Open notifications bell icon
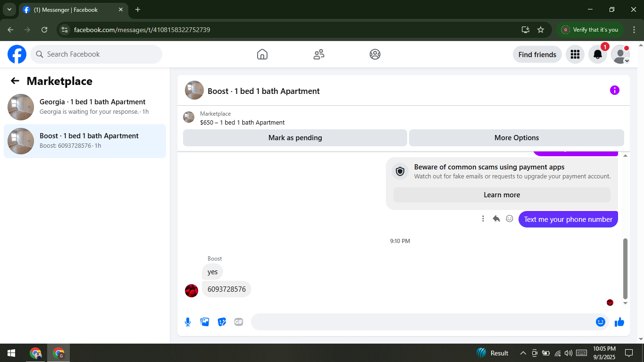Viewport: 644px width, 362px height. point(598,54)
